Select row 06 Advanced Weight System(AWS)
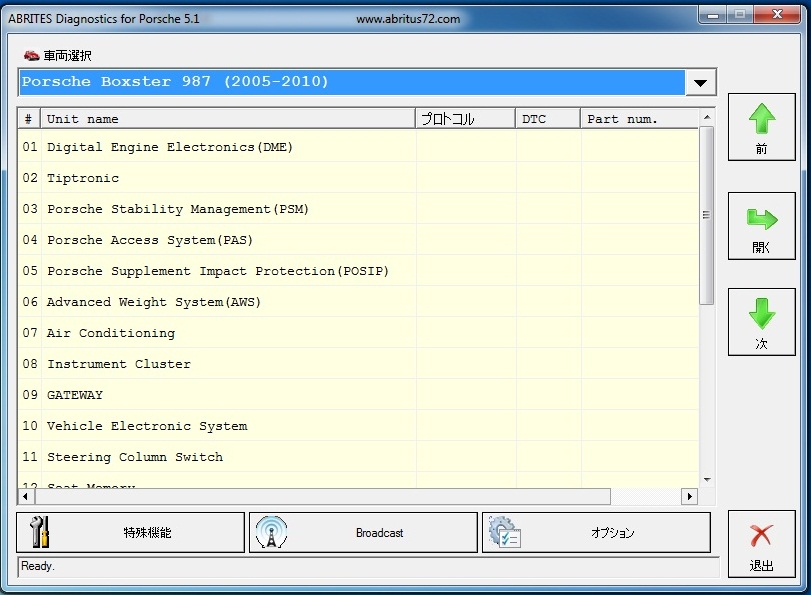 (358, 302)
